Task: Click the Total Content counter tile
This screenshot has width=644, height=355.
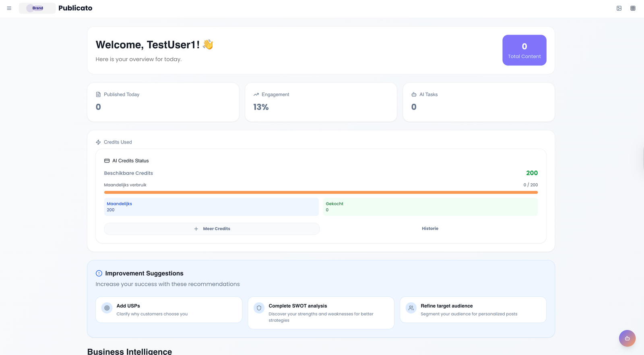Action: coord(524,50)
